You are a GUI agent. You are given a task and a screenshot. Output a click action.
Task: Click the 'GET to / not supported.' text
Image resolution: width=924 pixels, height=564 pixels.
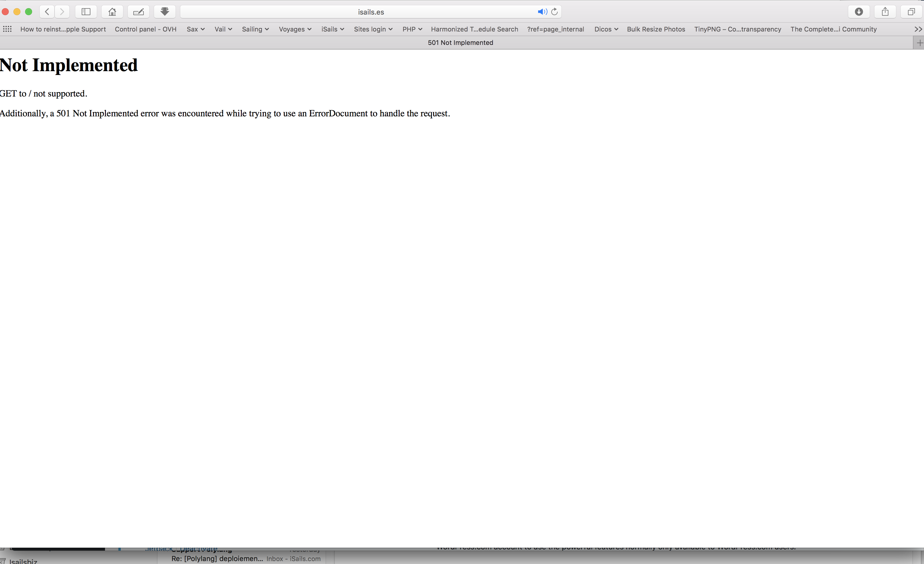point(43,93)
